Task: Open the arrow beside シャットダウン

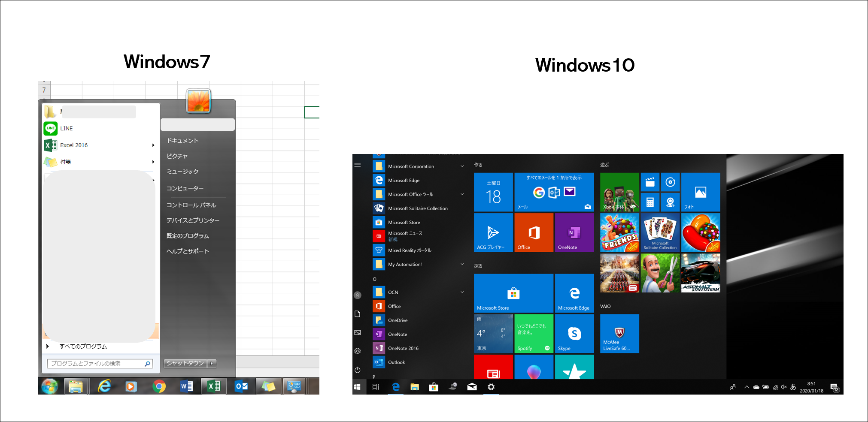Action: (212, 364)
